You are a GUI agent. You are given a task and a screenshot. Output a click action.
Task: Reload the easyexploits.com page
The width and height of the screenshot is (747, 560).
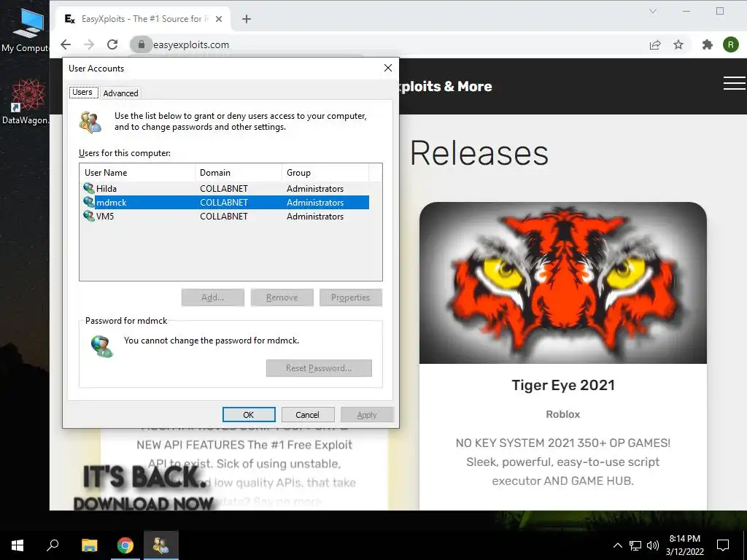click(112, 44)
